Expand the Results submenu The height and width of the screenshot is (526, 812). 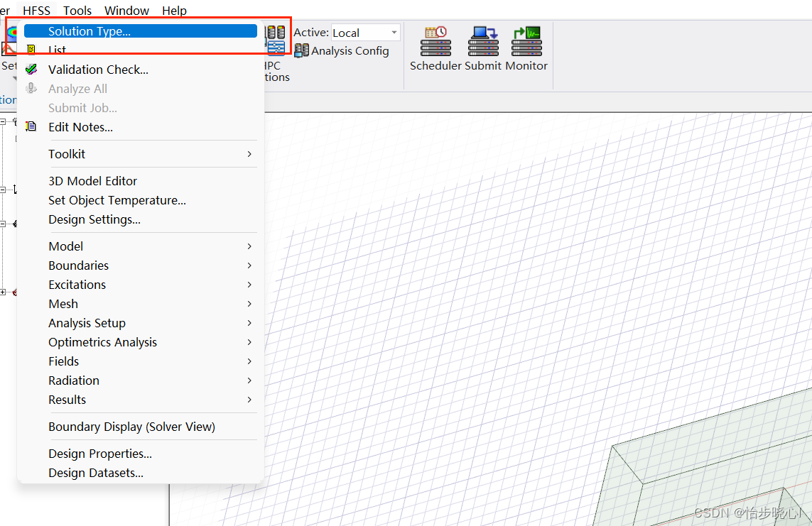click(x=141, y=399)
